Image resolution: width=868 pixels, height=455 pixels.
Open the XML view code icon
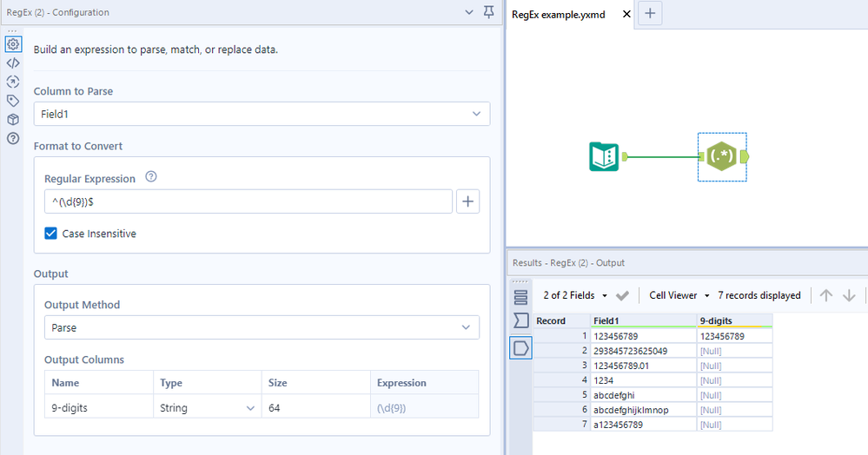[x=13, y=63]
